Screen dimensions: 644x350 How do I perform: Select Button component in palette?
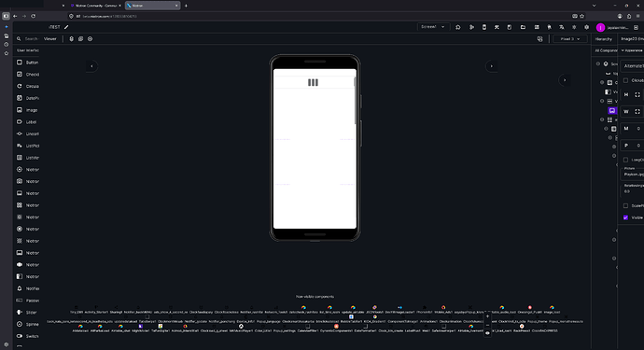pos(27,63)
